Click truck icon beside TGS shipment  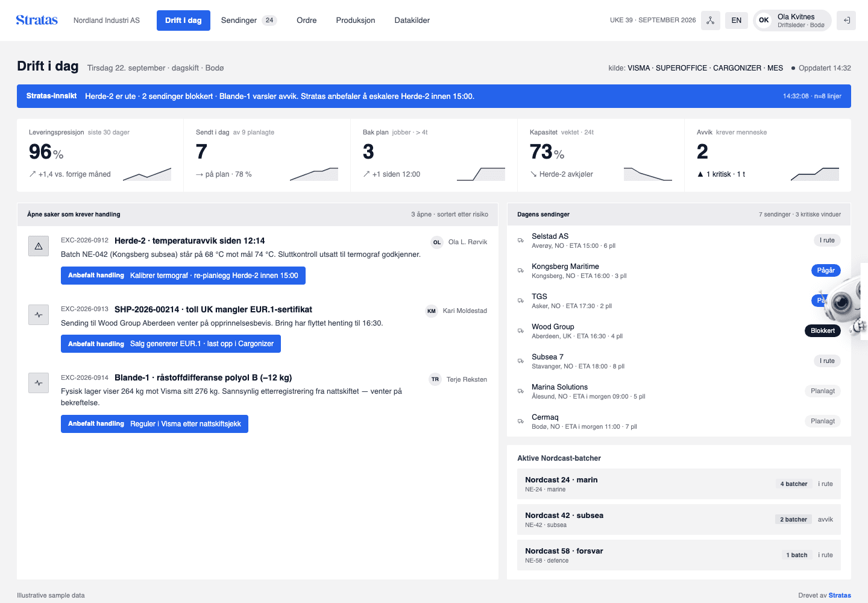(x=521, y=301)
